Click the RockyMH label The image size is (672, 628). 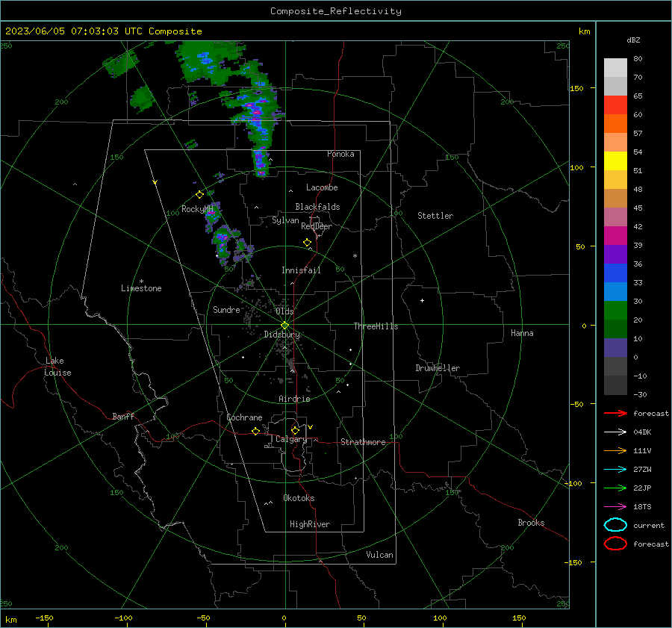pyautogui.click(x=197, y=209)
